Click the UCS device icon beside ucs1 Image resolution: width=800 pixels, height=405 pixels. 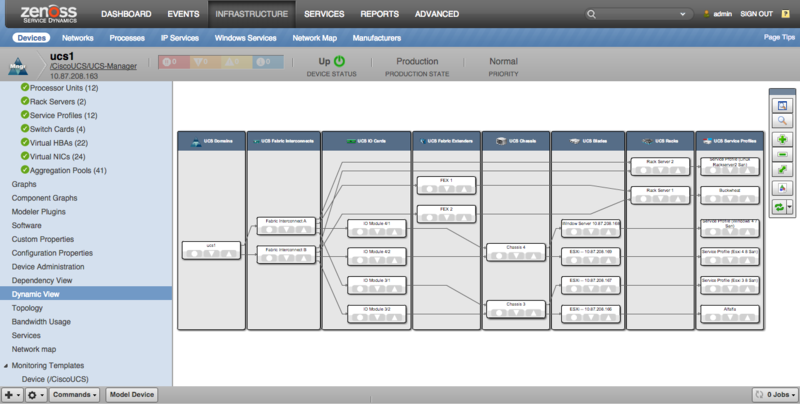[x=18, y=66]
